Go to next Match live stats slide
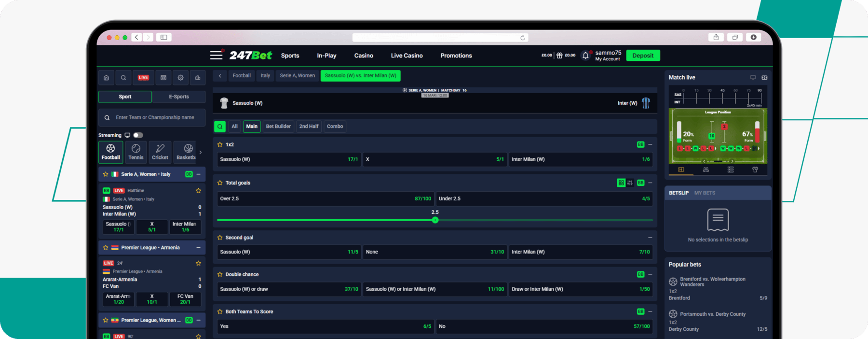The image size is (868, 339). [x=732, y=161]
